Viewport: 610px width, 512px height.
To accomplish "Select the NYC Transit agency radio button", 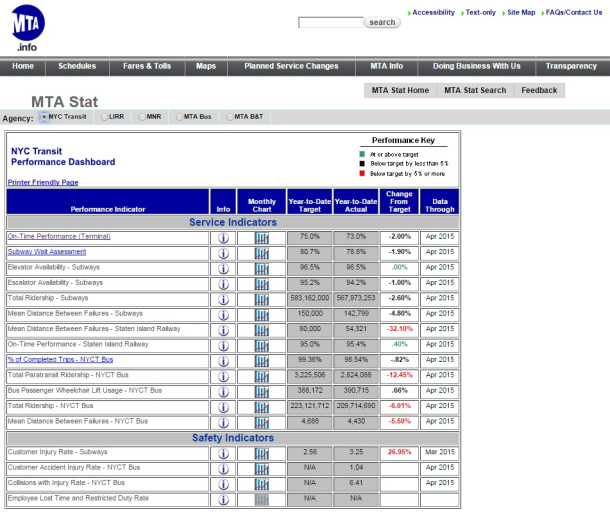I will [44, 117].
